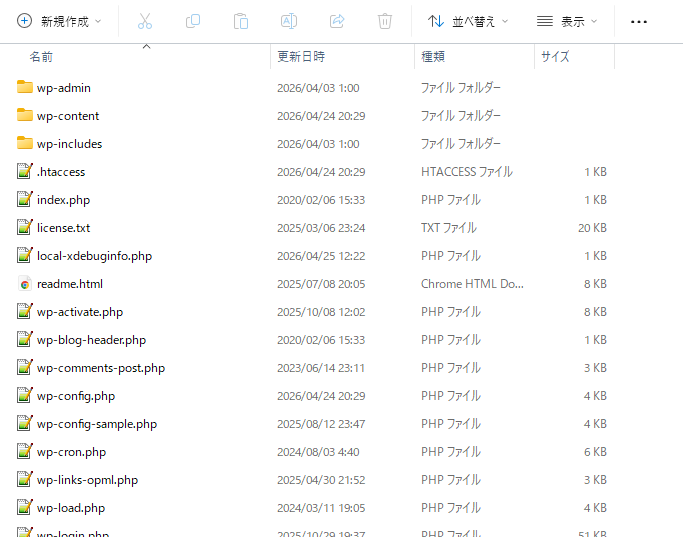683x537 pixels.
Task: Sort by the 名前 column header
Action: pos(42,57)
